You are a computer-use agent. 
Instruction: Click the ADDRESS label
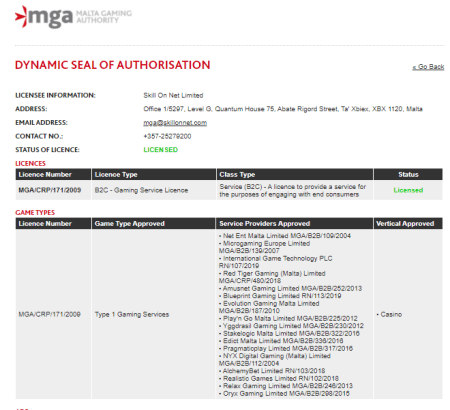tap(31, 109)
